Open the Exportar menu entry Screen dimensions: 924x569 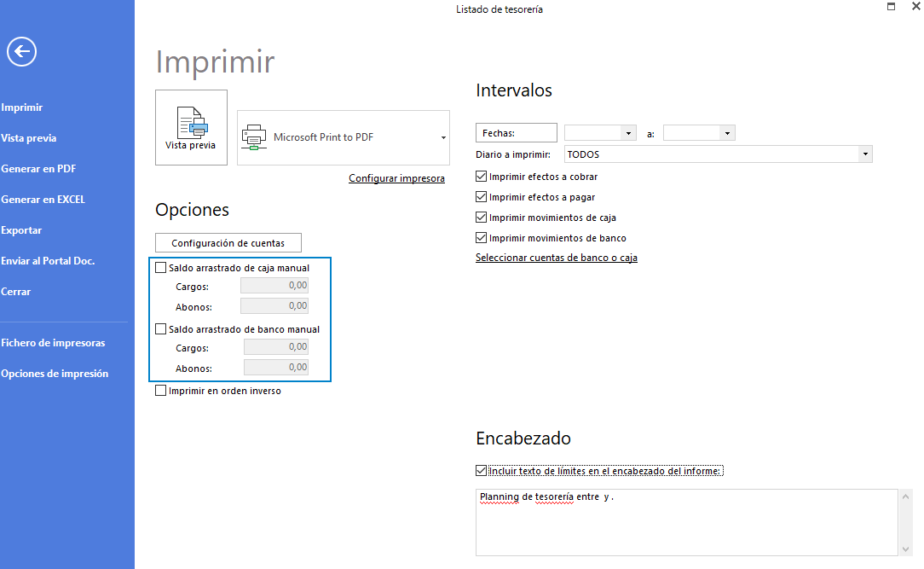[21, 230]
